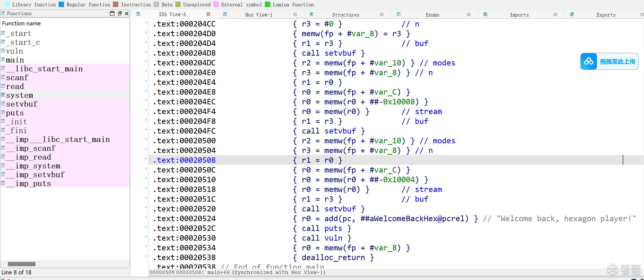644x280 pixels.
Task: Follow the call puts reference
Action: click(333, 228)
